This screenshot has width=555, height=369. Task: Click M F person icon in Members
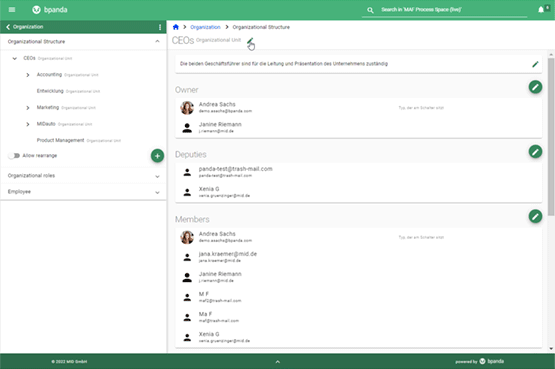point(187,297)
